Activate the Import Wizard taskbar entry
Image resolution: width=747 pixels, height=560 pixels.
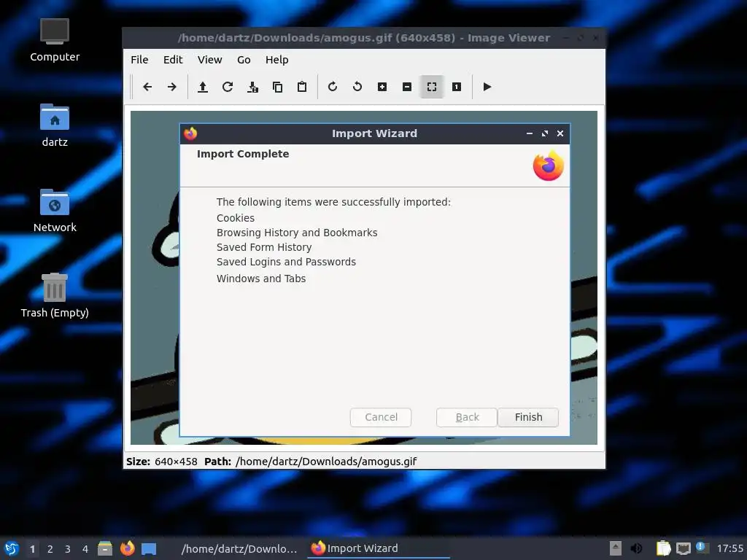(x=379, y=548)
